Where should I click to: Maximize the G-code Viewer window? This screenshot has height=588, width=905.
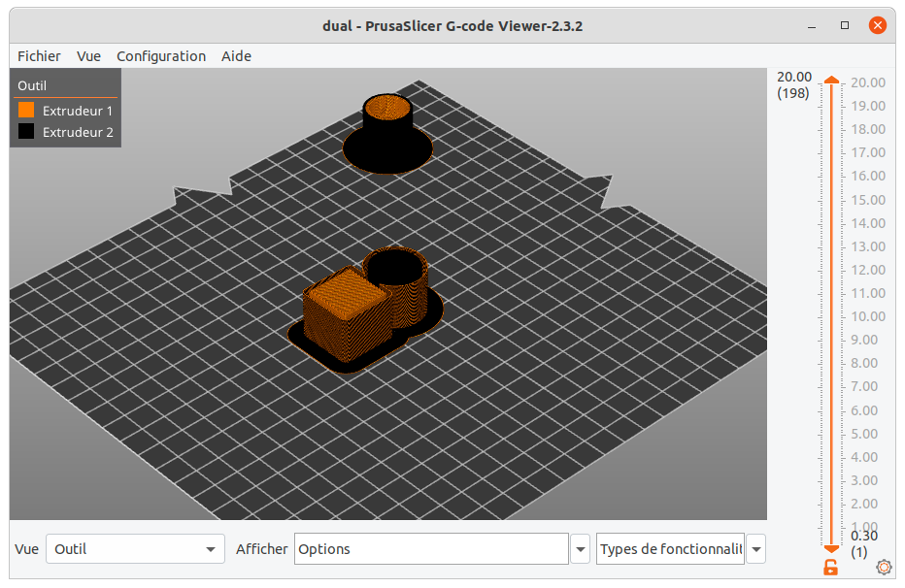845,25
